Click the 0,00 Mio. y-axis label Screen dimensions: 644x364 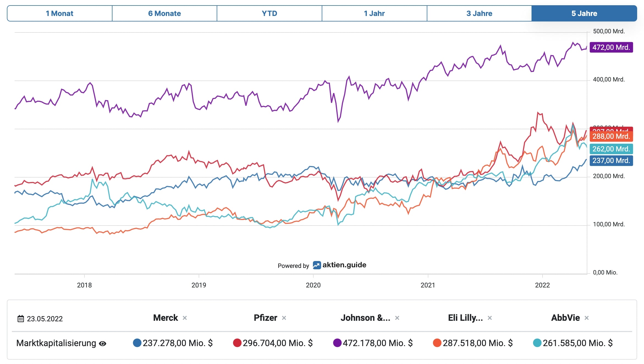click(x=605, y=273)
